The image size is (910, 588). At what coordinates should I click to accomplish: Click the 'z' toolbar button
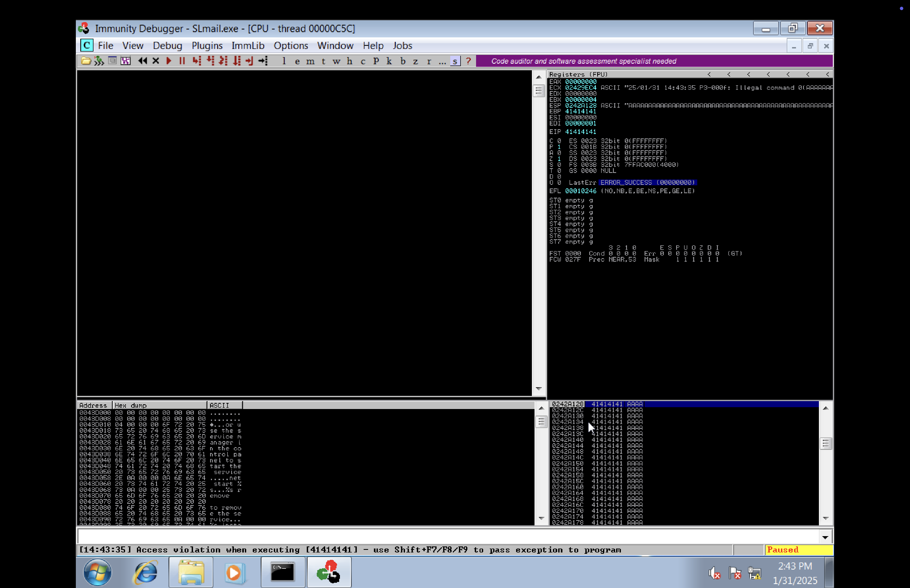coord(416,61)
